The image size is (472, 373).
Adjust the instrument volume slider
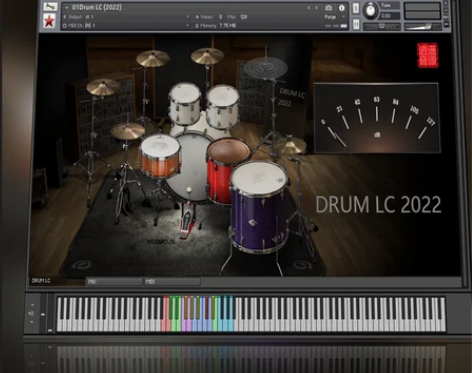coord(423,27)
